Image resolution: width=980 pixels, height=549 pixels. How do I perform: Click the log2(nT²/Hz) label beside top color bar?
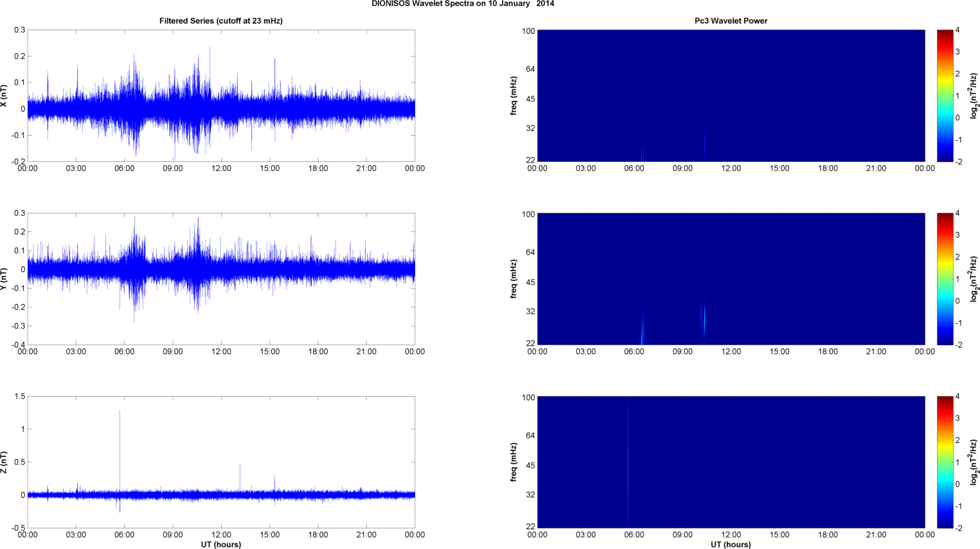coord(975,96)
